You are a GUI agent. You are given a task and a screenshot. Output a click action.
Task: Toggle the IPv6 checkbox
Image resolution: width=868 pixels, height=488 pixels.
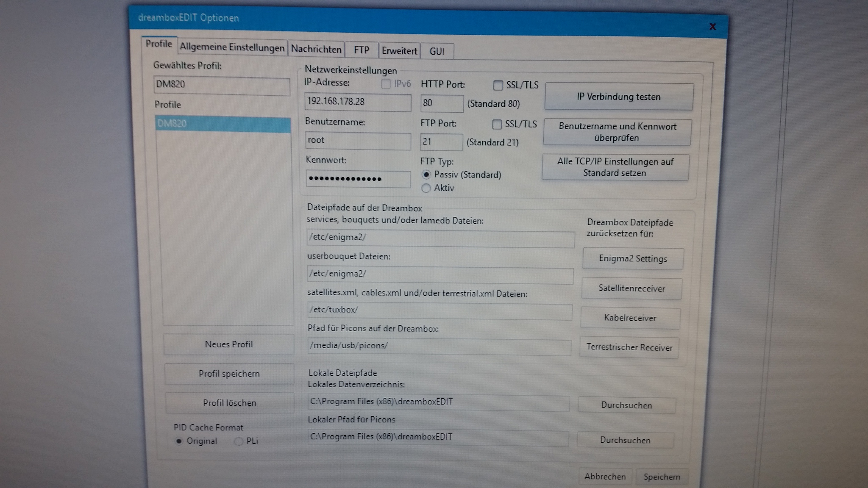(386, 84)
